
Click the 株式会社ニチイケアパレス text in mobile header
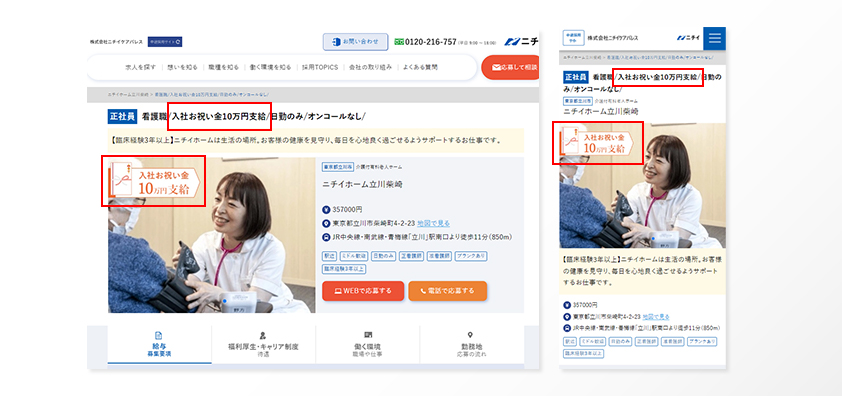pos(613,38)
